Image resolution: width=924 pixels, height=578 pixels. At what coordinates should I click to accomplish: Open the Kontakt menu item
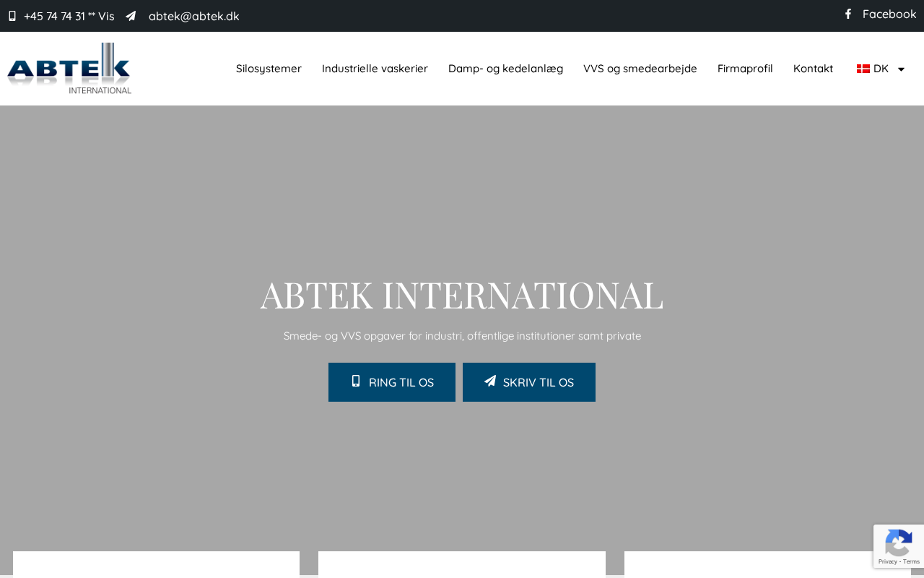(813, 69)
